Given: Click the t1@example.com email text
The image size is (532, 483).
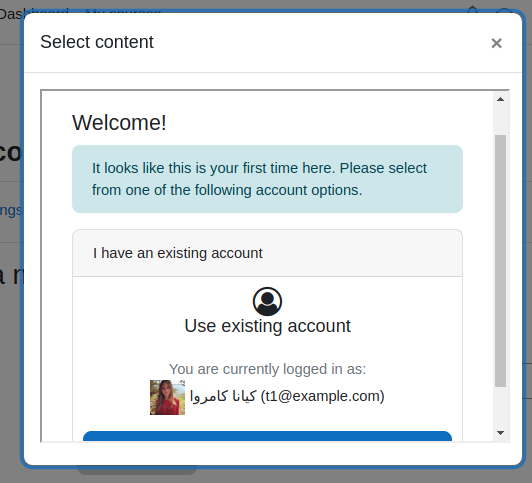Looking at the screenshot, I should 322,396.
